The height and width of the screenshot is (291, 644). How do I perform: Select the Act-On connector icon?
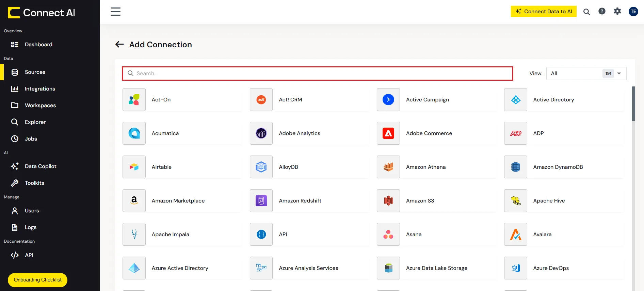pyautogui.click(x=134, y=100)
